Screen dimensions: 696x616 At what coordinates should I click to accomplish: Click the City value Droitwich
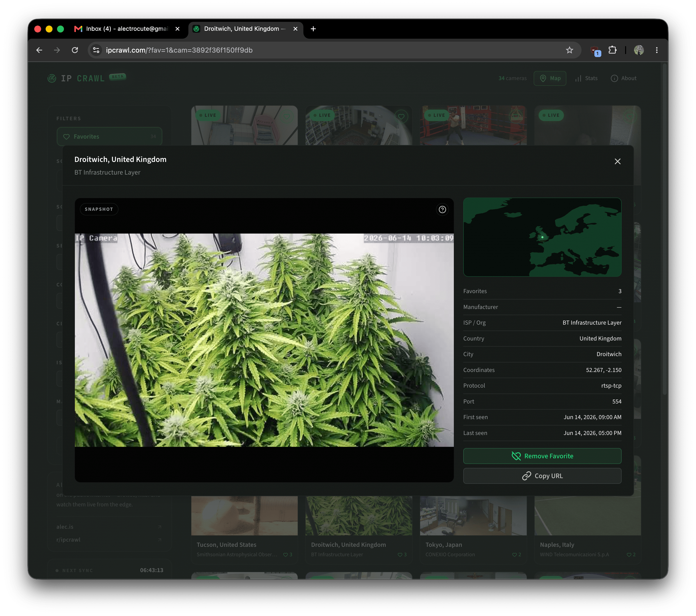609,354
